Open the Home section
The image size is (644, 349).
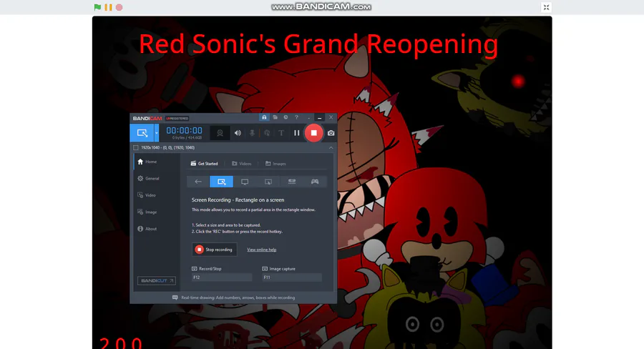[156, 162]
